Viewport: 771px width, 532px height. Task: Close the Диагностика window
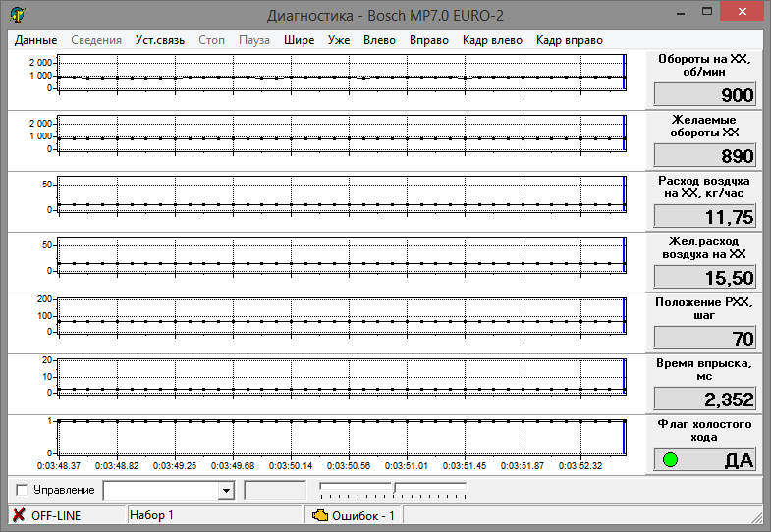click(742, 12)
